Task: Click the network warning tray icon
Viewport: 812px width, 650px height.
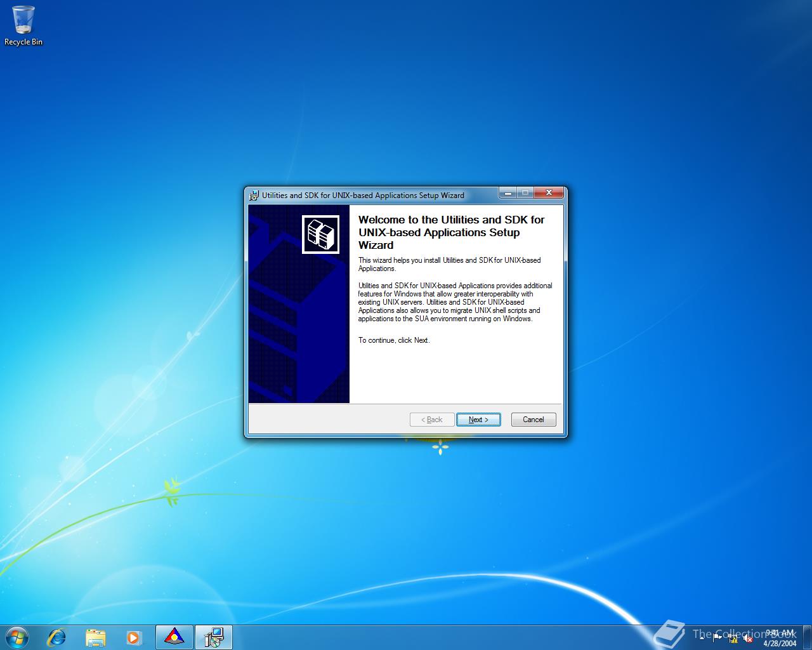Action: [x=733, y=639]
